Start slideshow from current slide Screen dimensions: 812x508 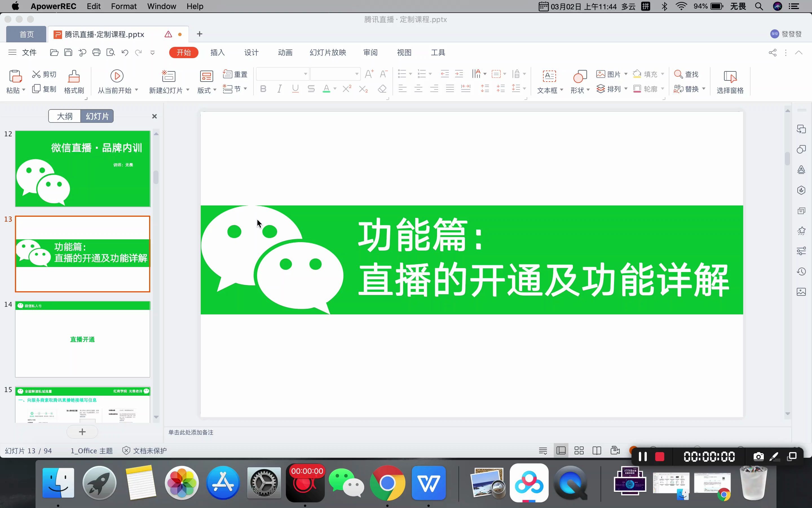(117, 76)
